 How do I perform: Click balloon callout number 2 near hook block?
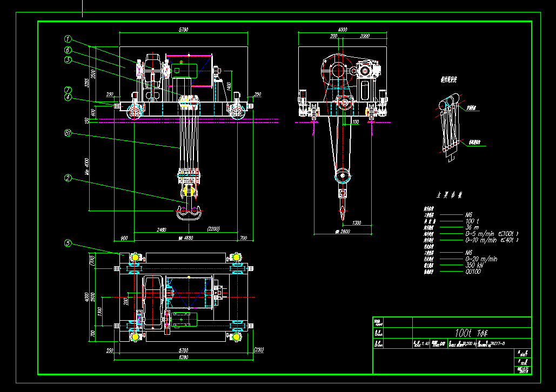tap(67, 177)
